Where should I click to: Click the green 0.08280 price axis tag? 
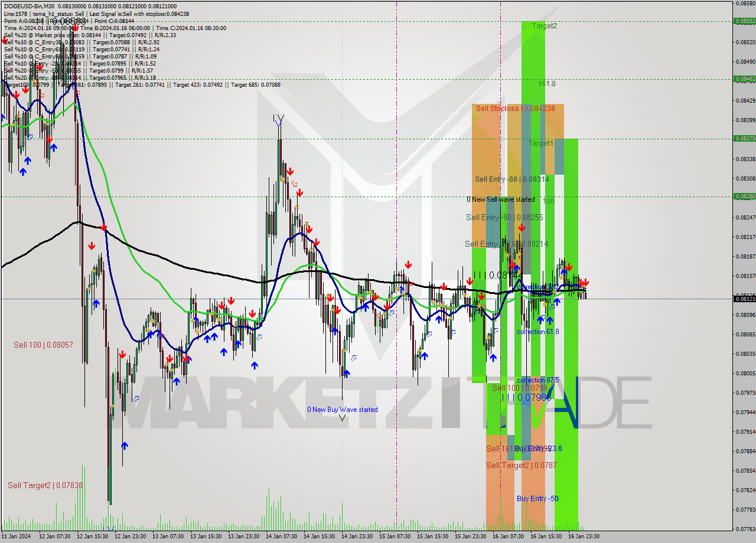point(744,196)
